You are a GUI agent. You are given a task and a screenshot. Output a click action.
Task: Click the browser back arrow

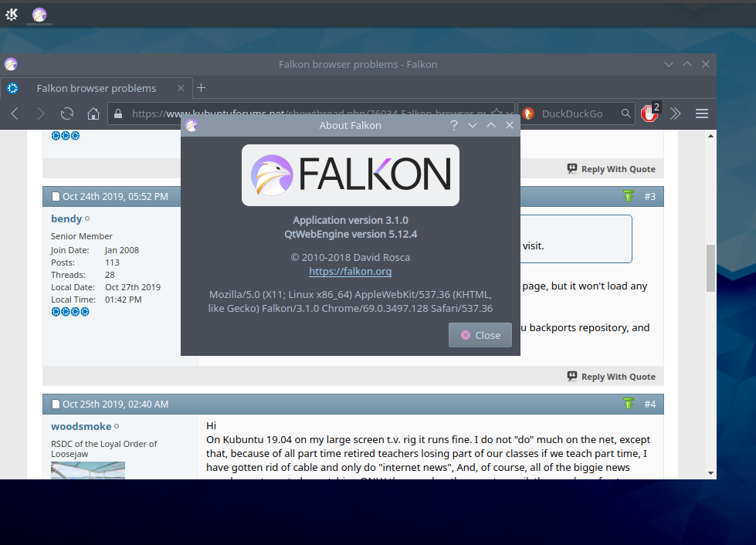tap(14, 113)
